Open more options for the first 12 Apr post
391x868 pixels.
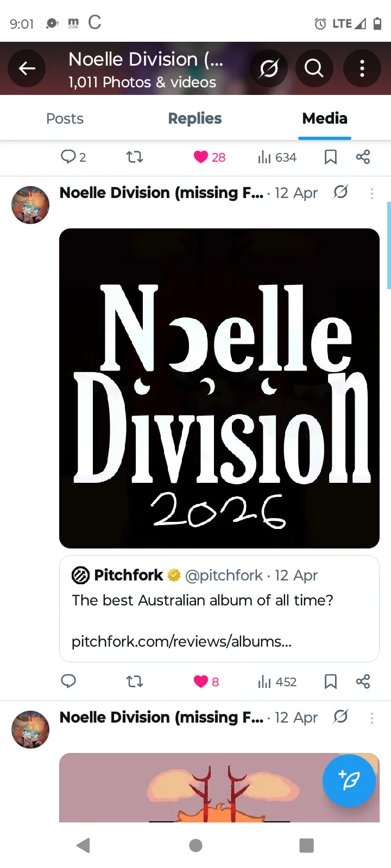tap(372, 194)
